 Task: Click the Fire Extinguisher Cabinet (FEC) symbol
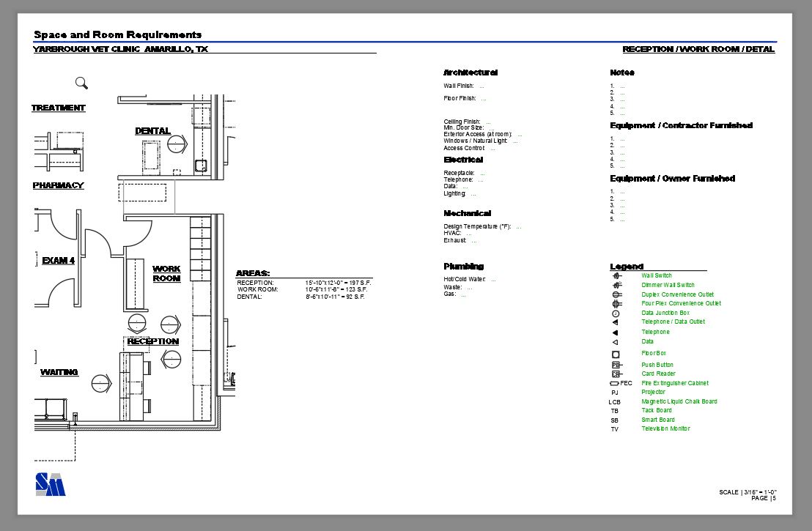613,382
